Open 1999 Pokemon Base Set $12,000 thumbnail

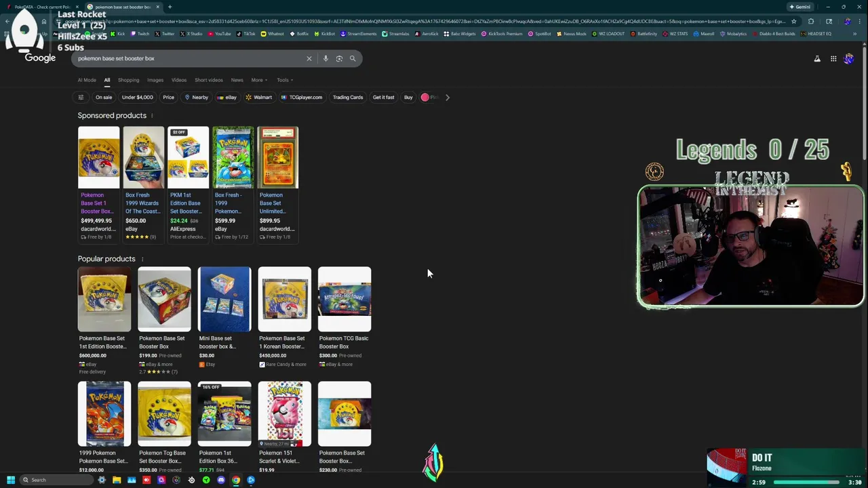pos(104,414)
